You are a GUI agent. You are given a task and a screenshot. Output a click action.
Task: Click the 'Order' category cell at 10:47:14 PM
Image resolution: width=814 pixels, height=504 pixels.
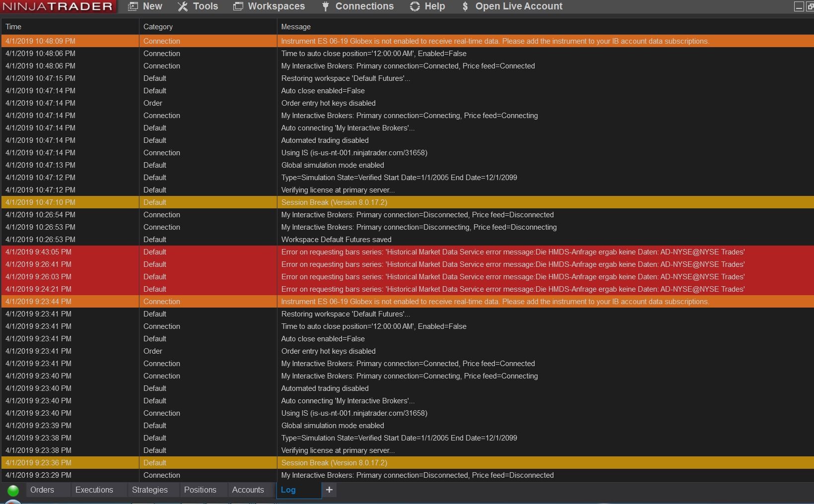153,103
